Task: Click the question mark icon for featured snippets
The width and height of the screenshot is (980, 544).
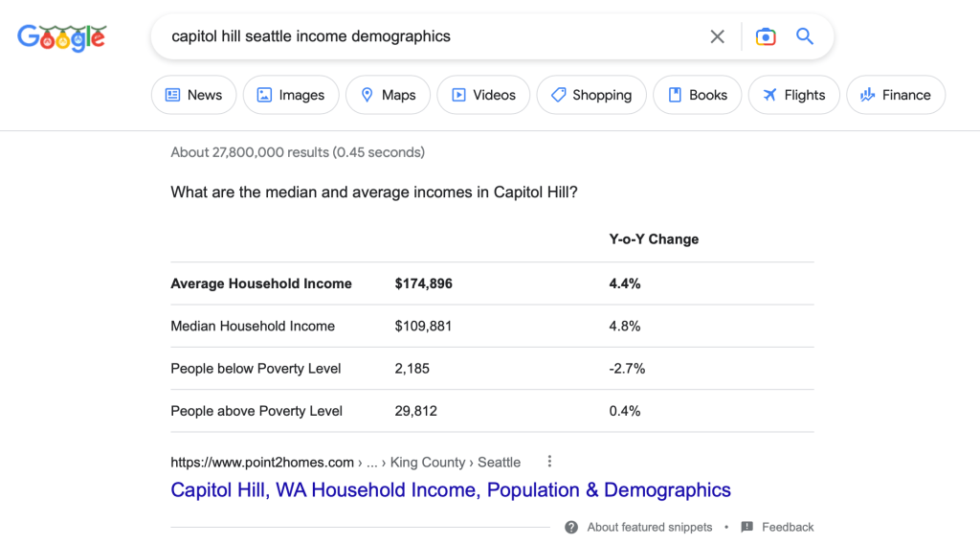Action: [571, 527]
